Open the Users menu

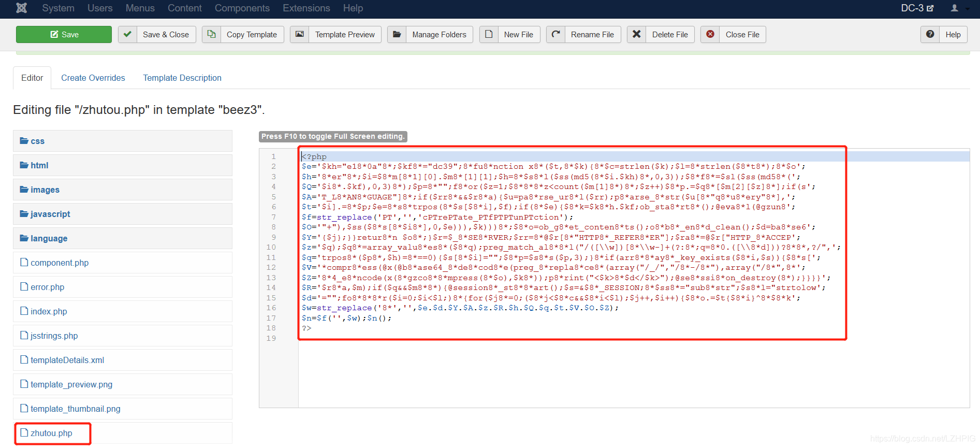point(100,8)
